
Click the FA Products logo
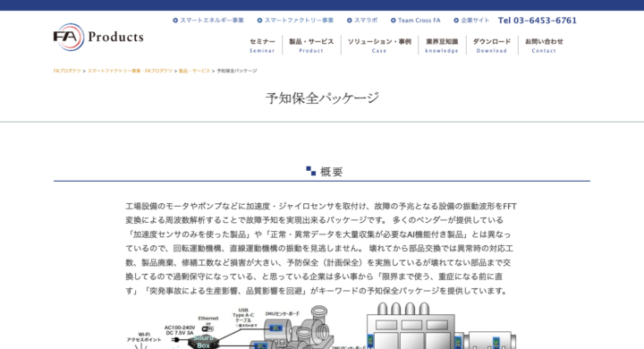98,37
